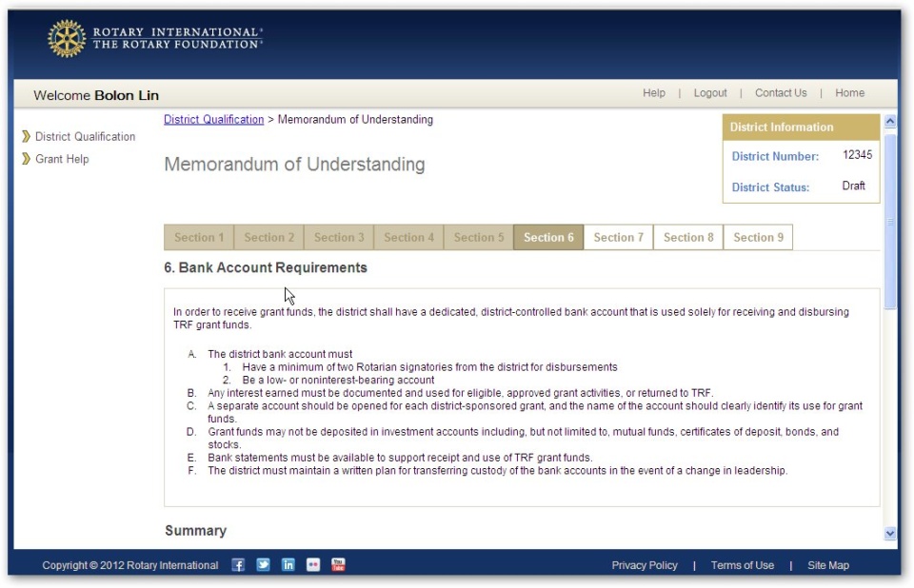
Task: Open the Section 9 tab
Action: [759, 237]
